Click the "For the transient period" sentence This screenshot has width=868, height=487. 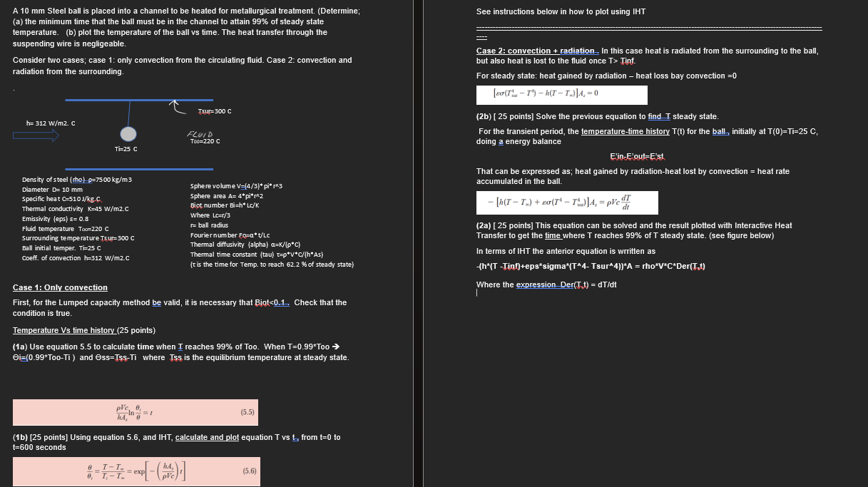coord(648,136)
